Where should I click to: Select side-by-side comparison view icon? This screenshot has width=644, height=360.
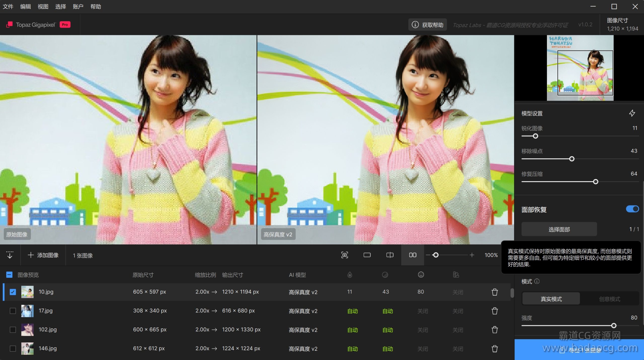(x=413, y=255)
